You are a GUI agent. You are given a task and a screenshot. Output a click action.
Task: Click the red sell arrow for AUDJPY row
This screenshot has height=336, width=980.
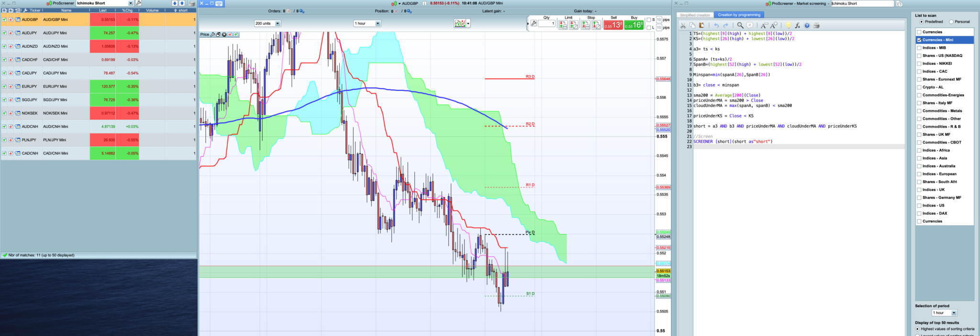point(11,33)
